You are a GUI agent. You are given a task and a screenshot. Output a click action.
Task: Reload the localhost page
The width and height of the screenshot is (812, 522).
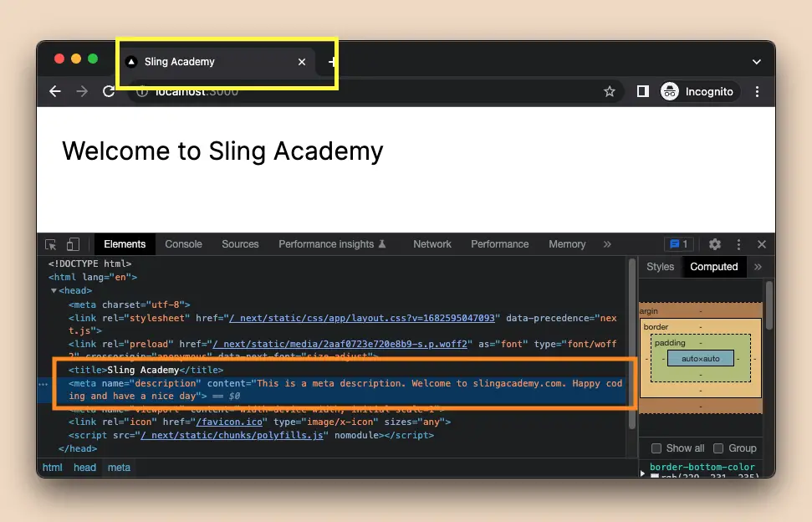pos(109,91)
